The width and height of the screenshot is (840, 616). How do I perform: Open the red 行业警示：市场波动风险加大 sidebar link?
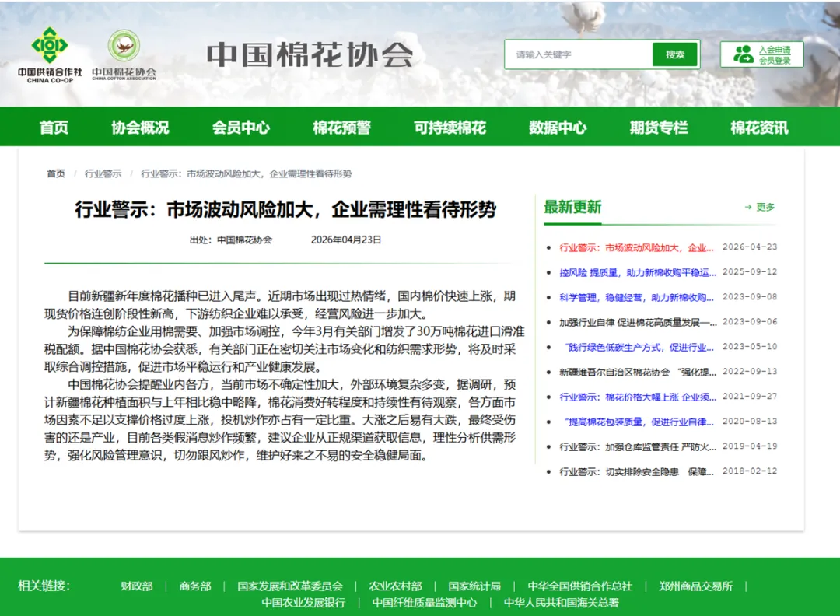point(636,247)
